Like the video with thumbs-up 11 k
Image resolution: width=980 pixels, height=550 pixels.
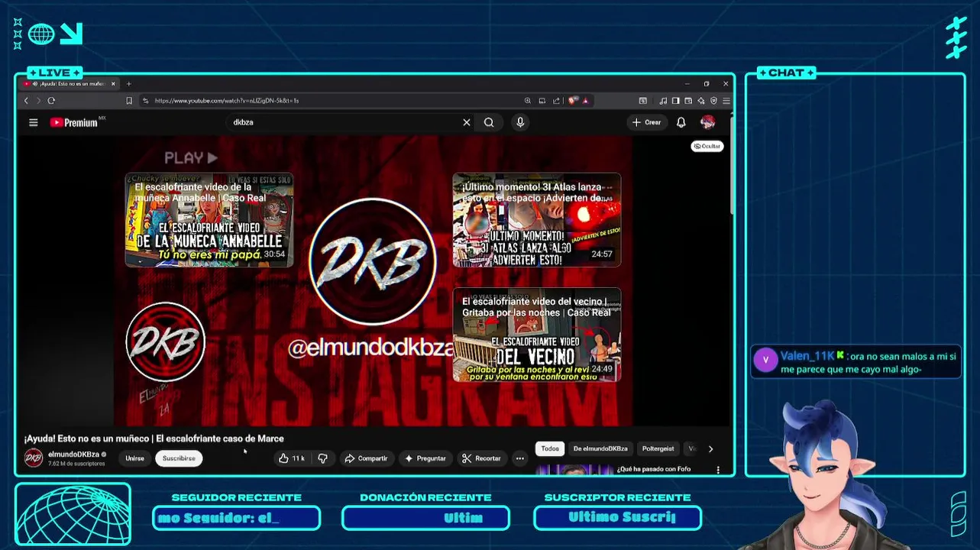coord(292,458)
